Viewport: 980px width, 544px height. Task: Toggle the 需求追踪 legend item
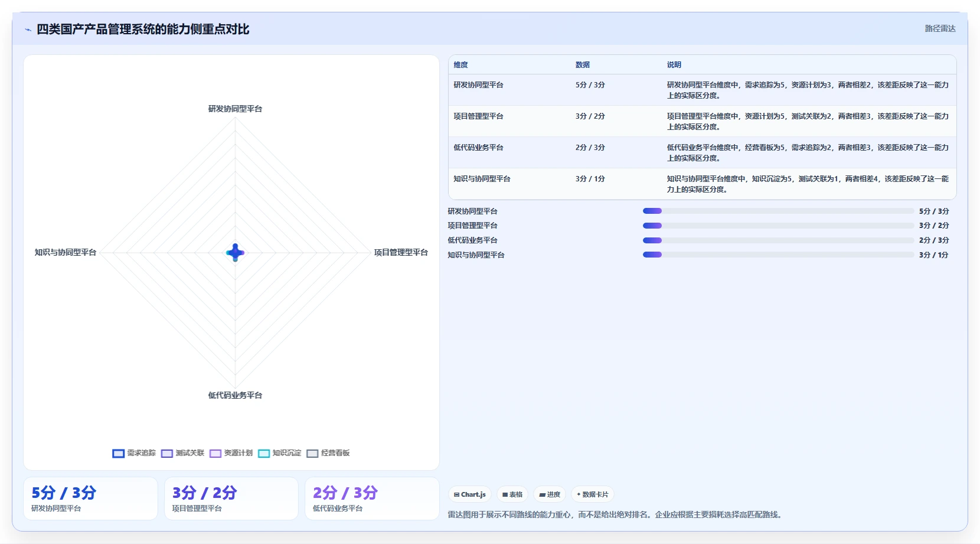click(134, 453)
